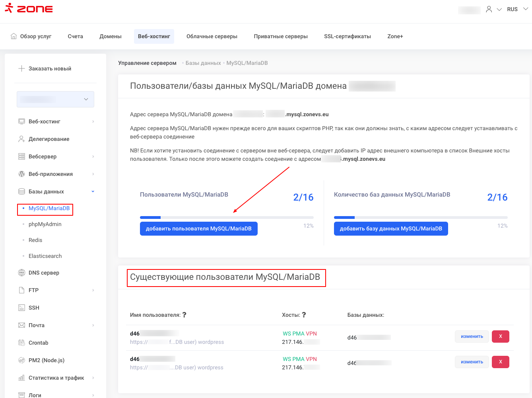Click the Веб-приложения WordPress icon
This screenshot has height=398, width=532.
[x=21, y=174]
